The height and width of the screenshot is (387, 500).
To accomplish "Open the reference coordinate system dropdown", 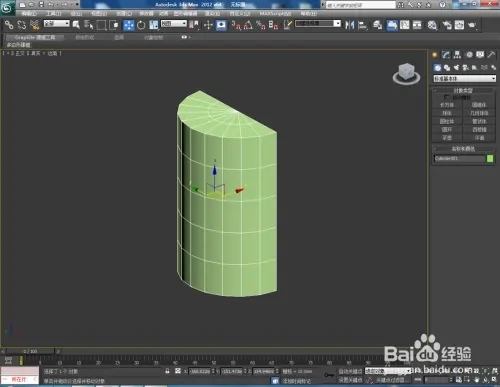I will coord(174,24).
